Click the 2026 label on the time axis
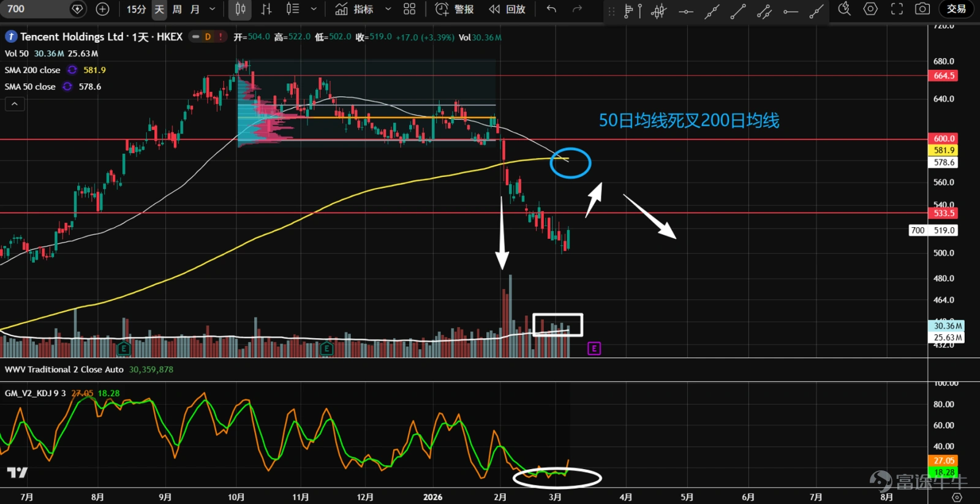This screenshot has height=504, width=980. (x=432, y=497)
